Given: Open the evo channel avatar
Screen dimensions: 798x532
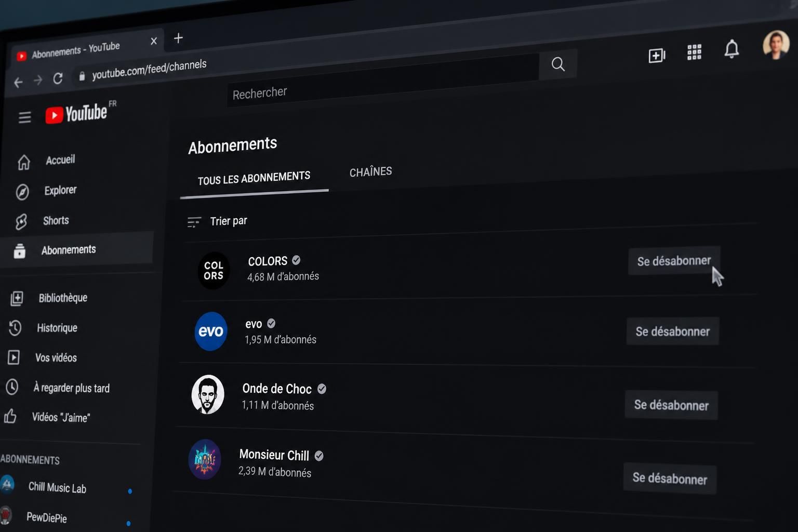Looking at the screenshot, I should pos(211,331).
